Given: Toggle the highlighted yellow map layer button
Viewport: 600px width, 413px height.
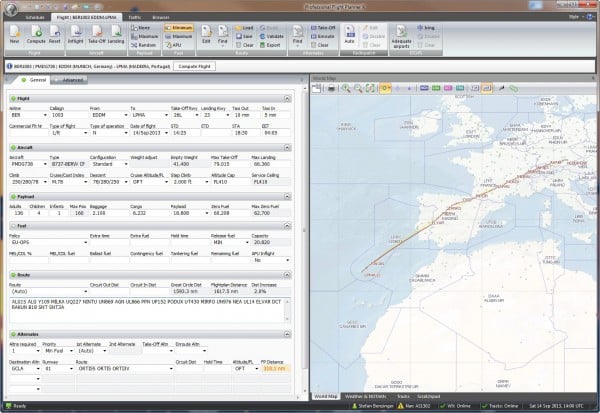Looking at the screenshot, I should [386, 88].
